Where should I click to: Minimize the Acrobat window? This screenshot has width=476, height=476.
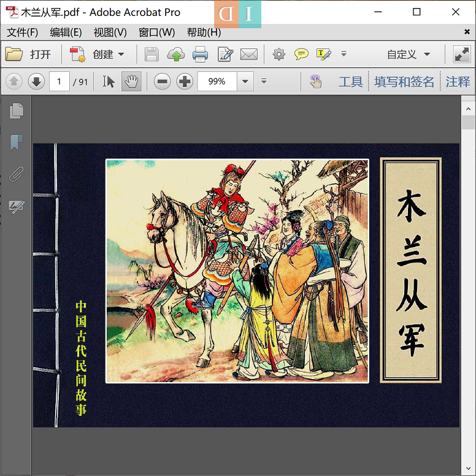(378, 12)
